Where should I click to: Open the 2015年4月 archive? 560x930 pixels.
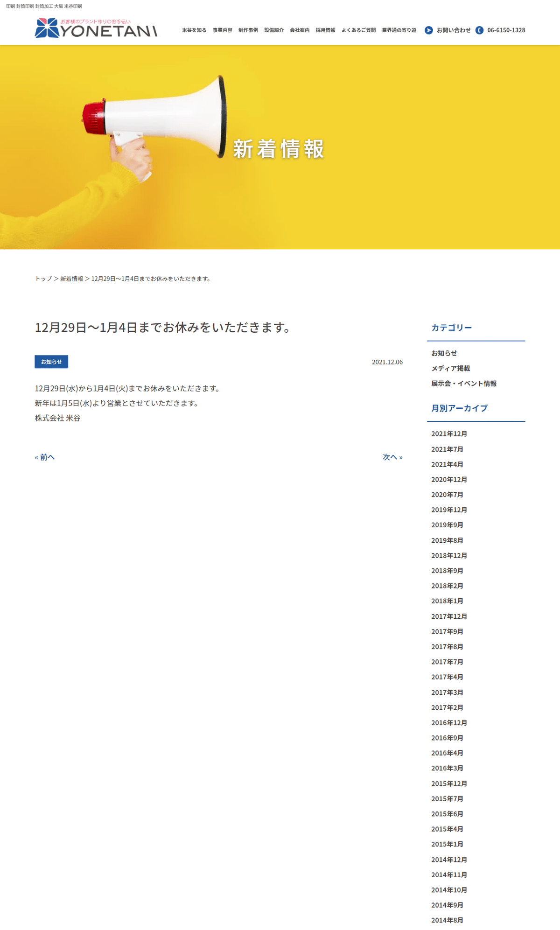(x=447, y=829)
